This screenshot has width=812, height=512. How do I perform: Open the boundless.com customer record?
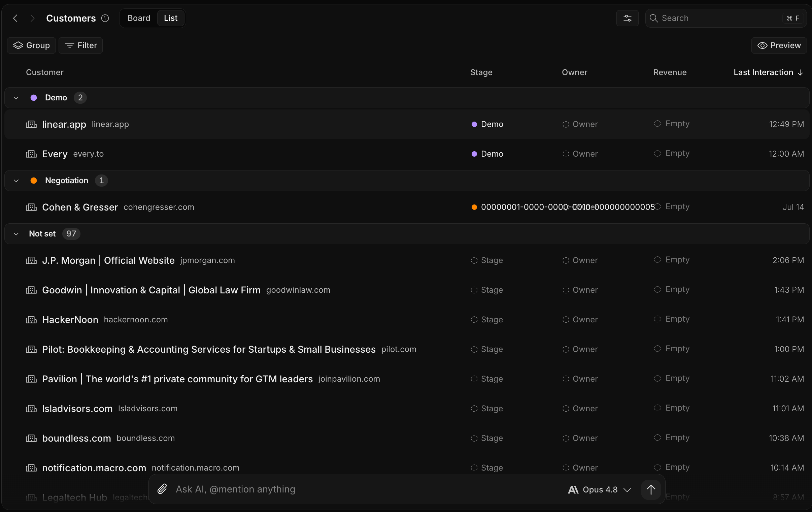76,438
